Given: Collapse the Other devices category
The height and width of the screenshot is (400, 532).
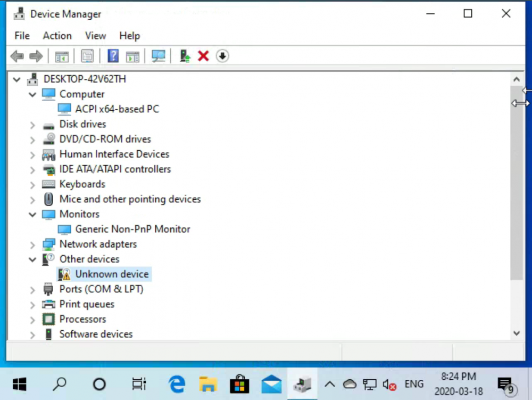Looking at the screenshot, I should point(32,260).
